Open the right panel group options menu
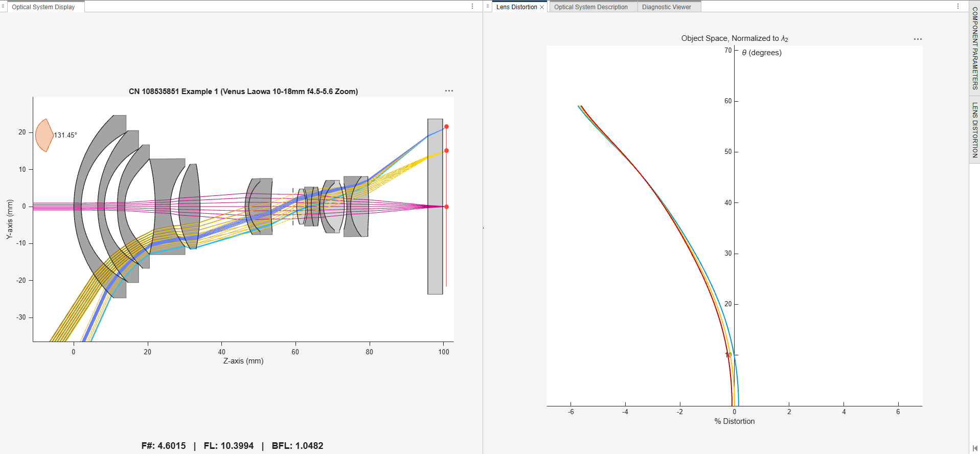Image resolution: width=980 pixels, height=454 pixels. pos(958,7)
